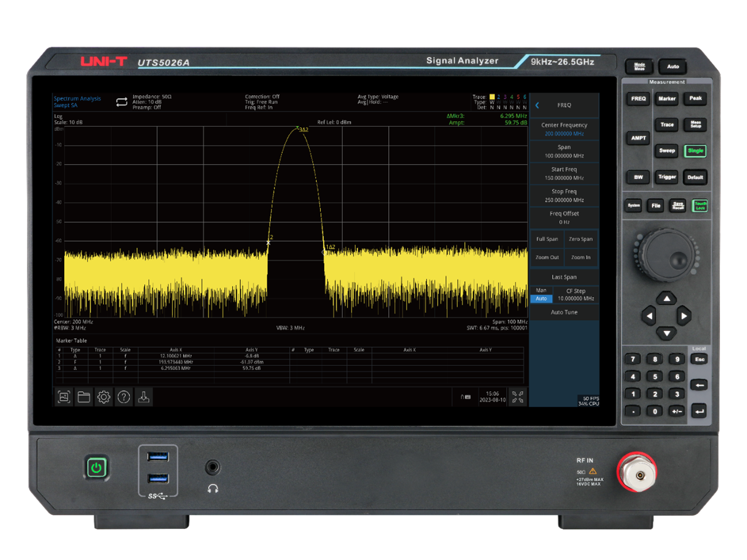The image size is (747, 560).
Task: Click the continuous sweep loop icon
Action: coord(121,102)
